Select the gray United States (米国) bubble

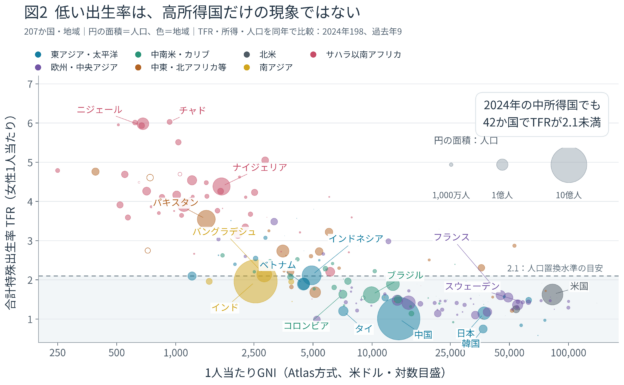tap(552, 295)
